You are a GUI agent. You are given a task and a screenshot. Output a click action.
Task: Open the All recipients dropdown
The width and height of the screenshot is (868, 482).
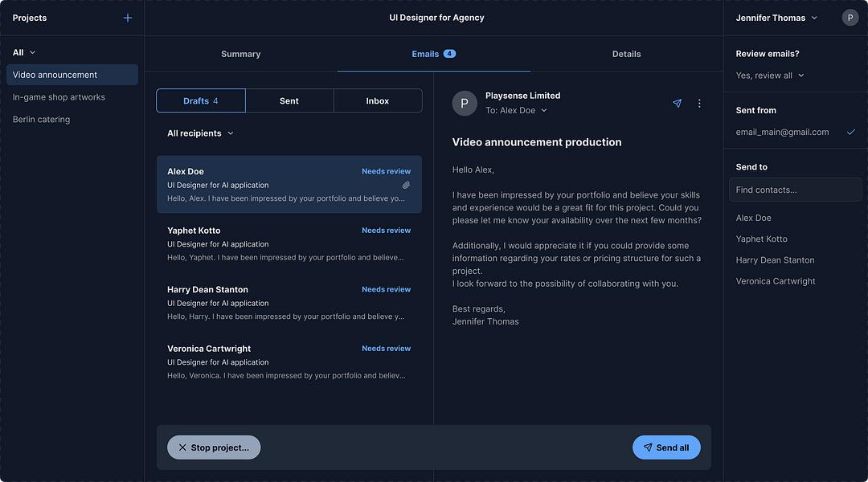tap(200, 133)
